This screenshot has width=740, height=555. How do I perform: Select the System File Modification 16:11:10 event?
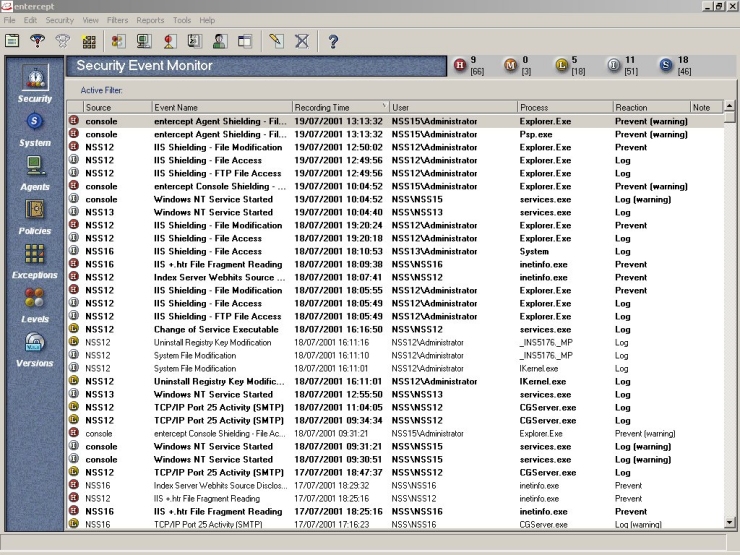pyautogui.click(x=395, y=355)
